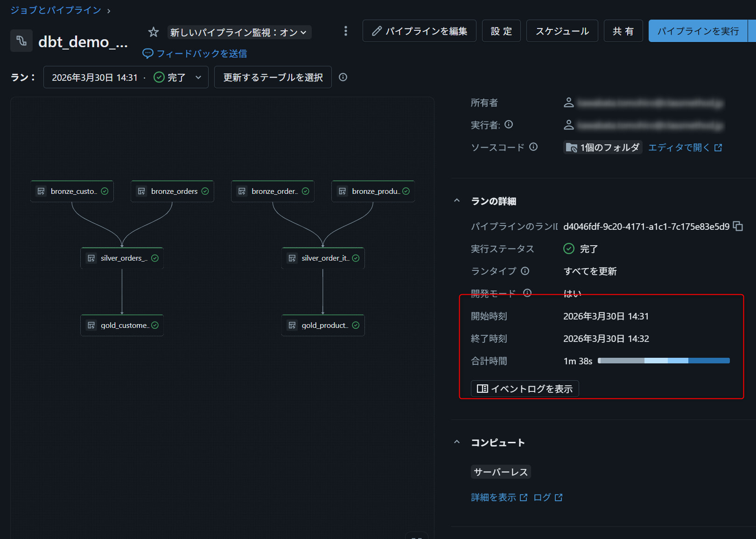Click the 共有 button
The image size is (756, 539).
[623, 31]
